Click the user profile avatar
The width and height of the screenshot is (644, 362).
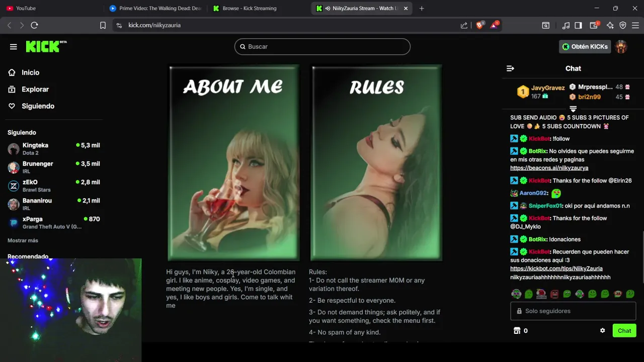click(x=621, y=47)
